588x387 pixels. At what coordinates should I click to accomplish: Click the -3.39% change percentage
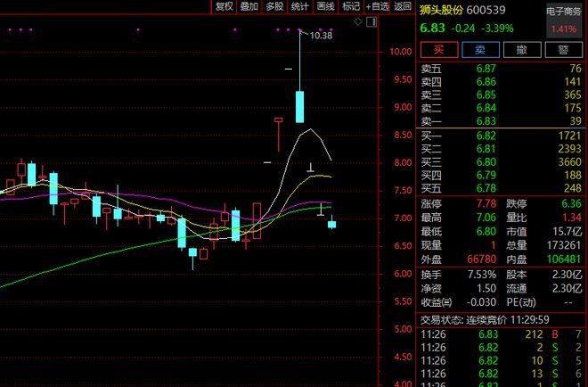497,29
